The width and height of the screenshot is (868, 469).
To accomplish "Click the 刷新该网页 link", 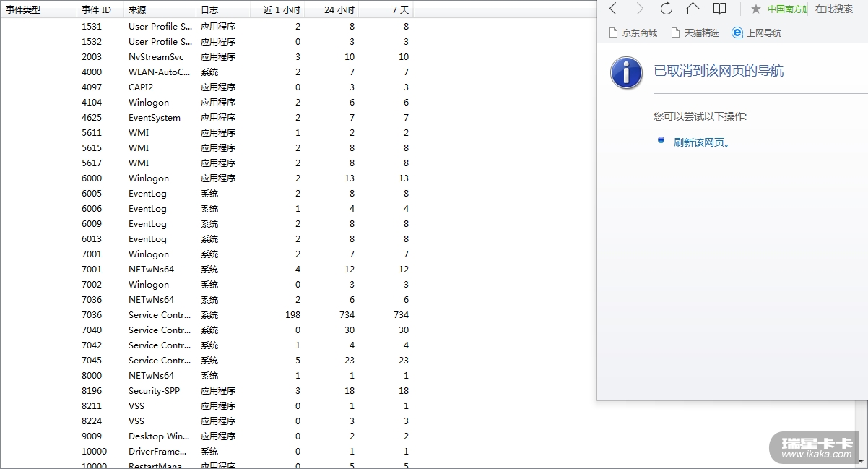I will (x=701, y=142).
